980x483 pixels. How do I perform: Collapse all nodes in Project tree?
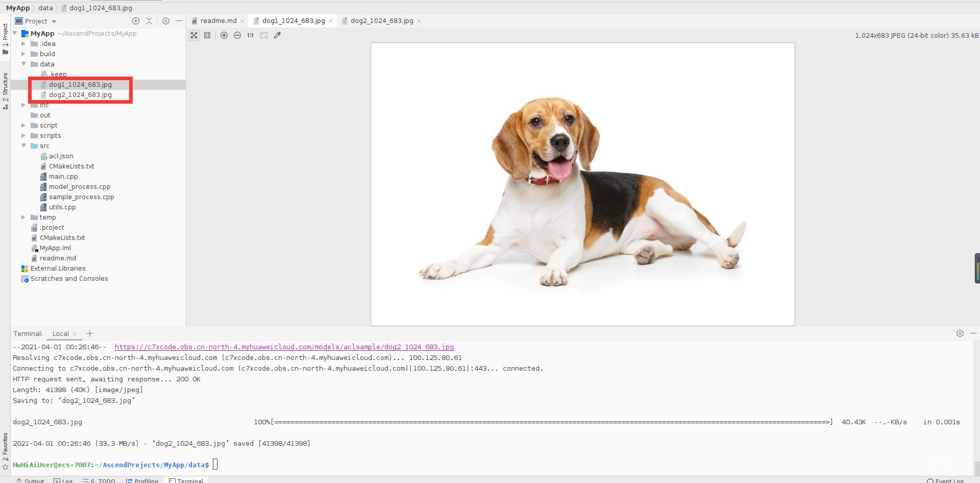(149, 21)
